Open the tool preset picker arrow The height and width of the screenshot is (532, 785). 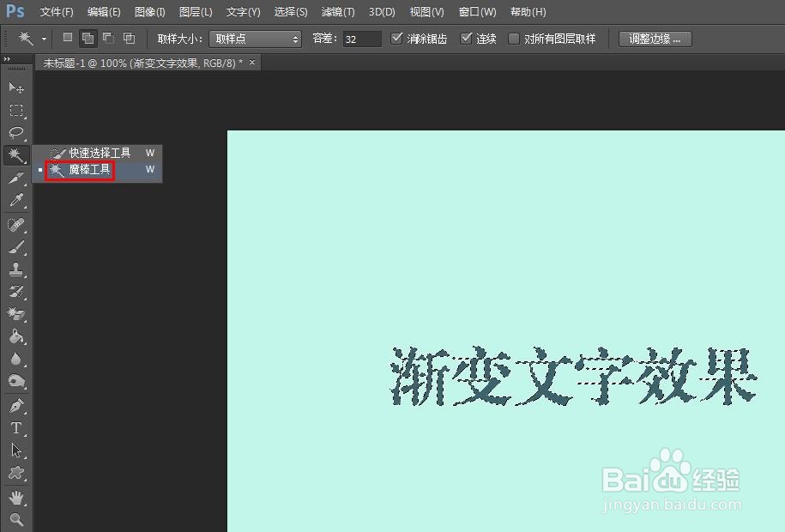45,39
